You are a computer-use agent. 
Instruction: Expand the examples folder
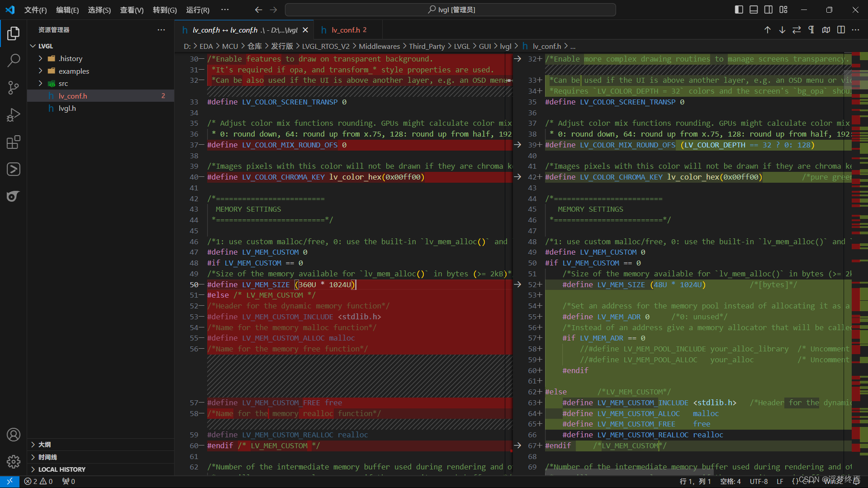(40, 71)
